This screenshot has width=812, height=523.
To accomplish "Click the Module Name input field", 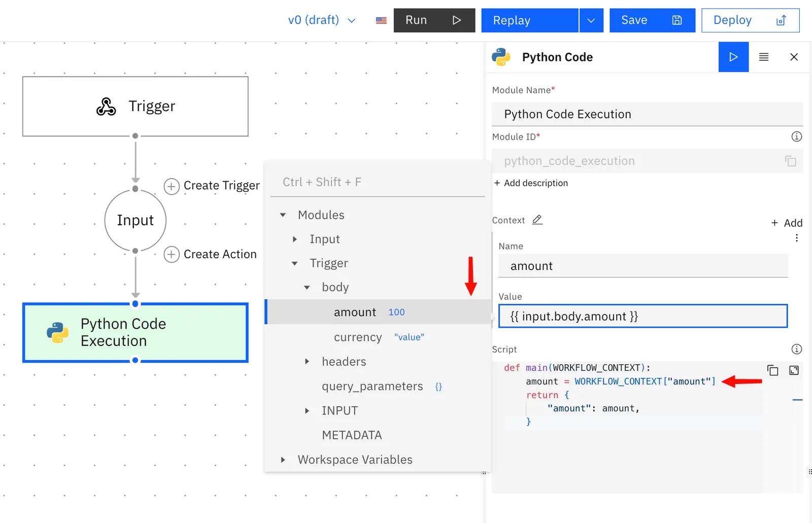I will 648,114.
